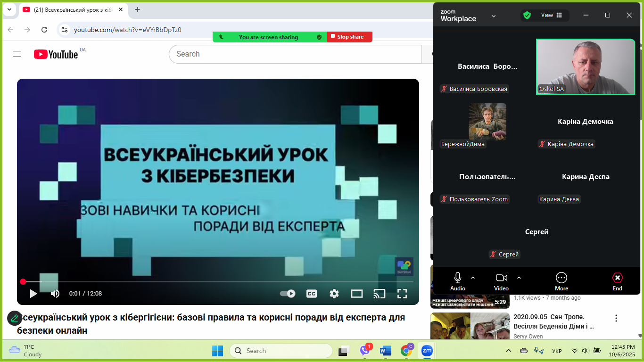644x362 pixels.
Task: Mute the YouTube video volume icon
Action: 55,294
